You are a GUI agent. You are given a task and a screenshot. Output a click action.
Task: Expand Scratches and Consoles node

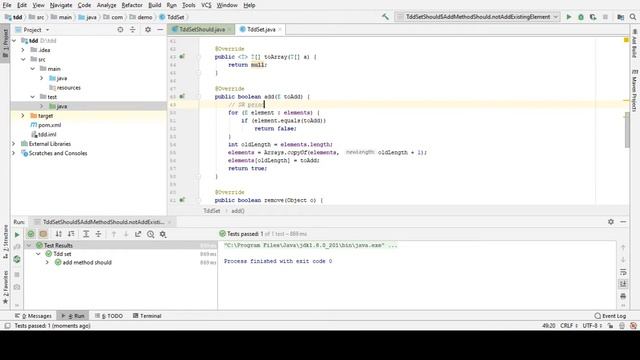pos(14,153)
